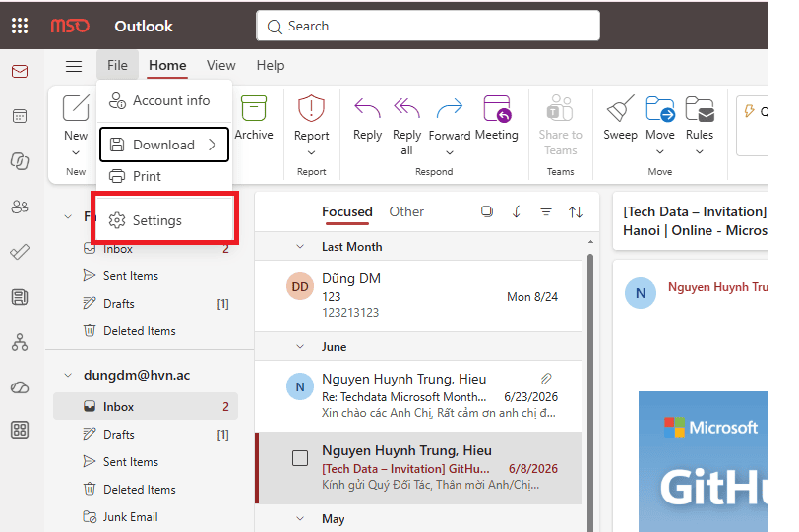The width and height of the screenshot is (799, 532).
Task: Expand the Report dropdown chevron
Action: (x=311, y=152)
